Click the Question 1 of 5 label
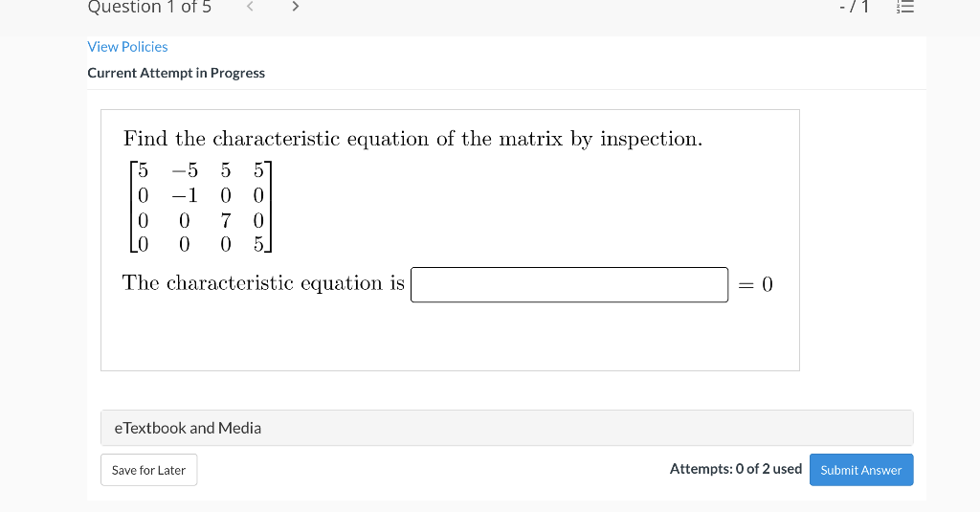 click(149, 8)
